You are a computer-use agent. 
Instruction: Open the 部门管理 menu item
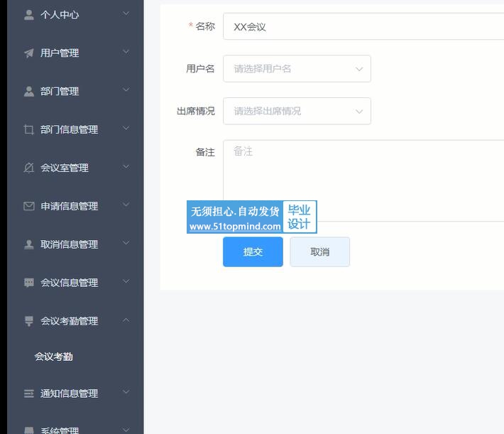pyautogui.click(x=75, y=91)
